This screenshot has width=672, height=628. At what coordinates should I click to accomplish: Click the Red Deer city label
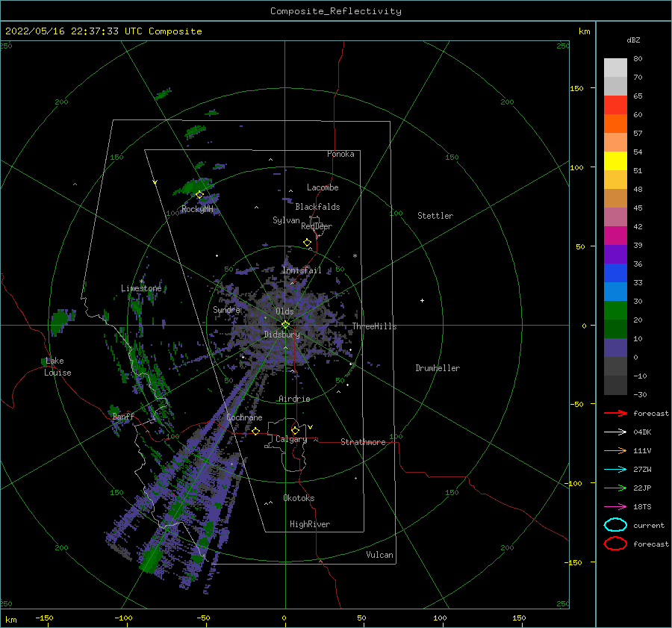click(x=317, y=226)
